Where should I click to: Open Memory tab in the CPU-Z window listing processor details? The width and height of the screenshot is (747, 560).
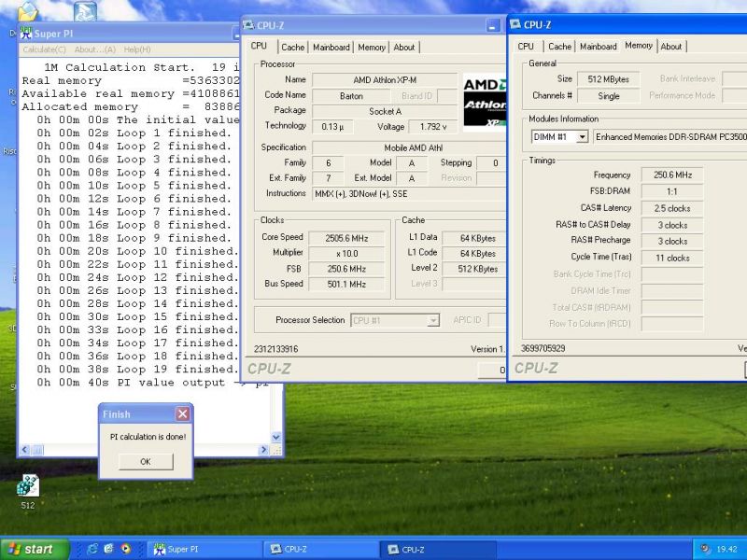tap(372, 48)
